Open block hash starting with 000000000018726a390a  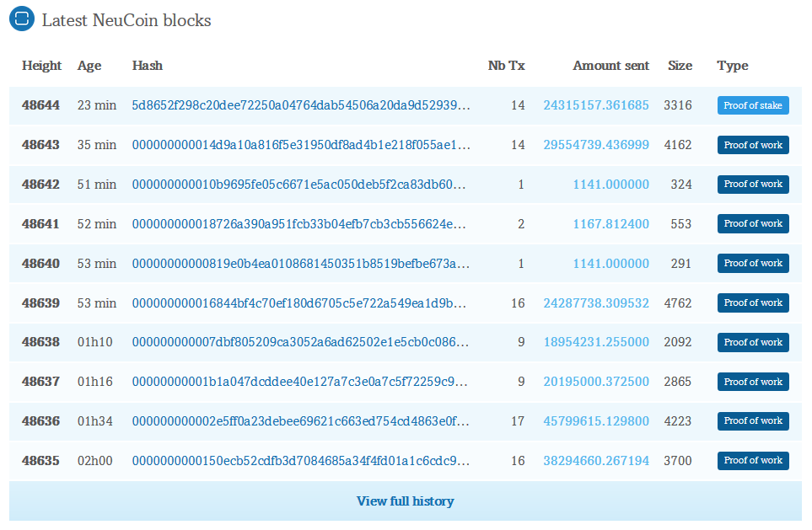[298, 223]
